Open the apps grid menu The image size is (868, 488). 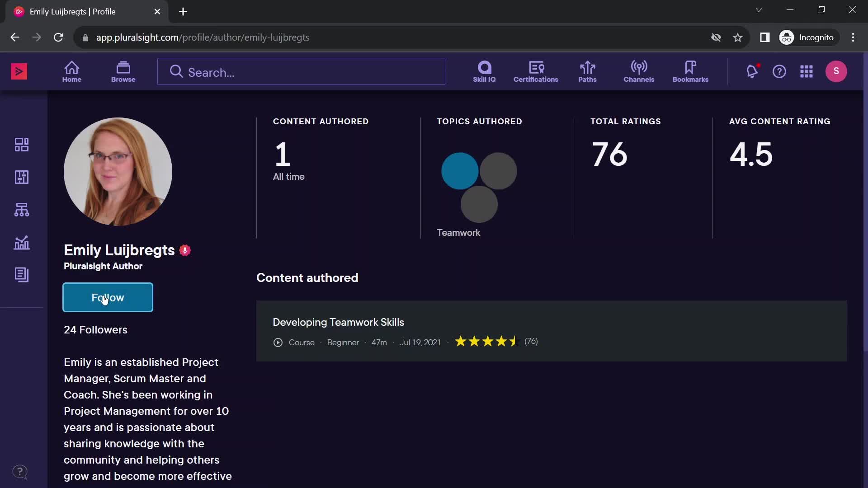[x=807, y=71]
